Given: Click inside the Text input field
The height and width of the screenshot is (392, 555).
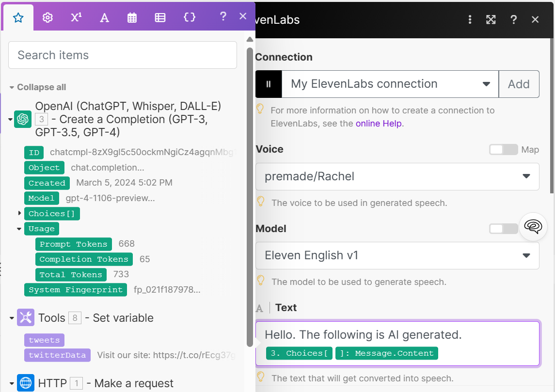Looking at the screenshot, I should 397,343.
